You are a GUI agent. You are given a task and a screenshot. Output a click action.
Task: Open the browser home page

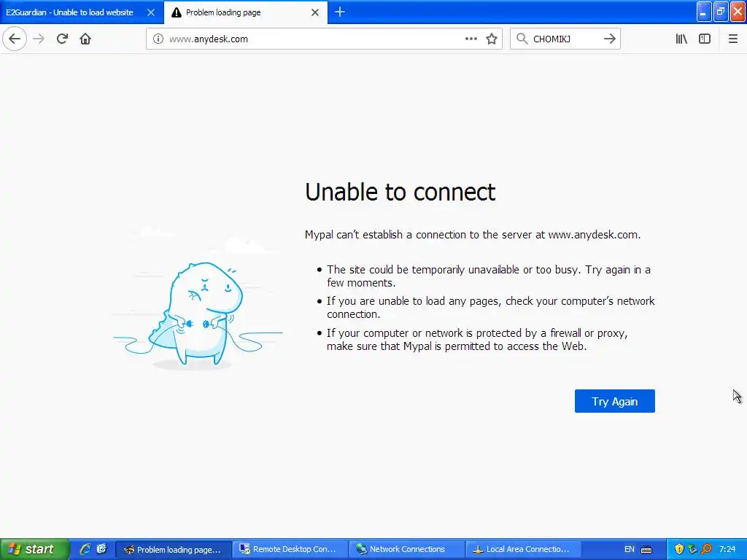point(85,39)
